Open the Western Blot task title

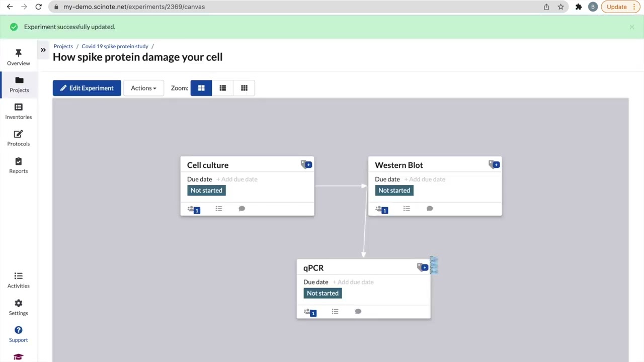click(x=399, y=165)
